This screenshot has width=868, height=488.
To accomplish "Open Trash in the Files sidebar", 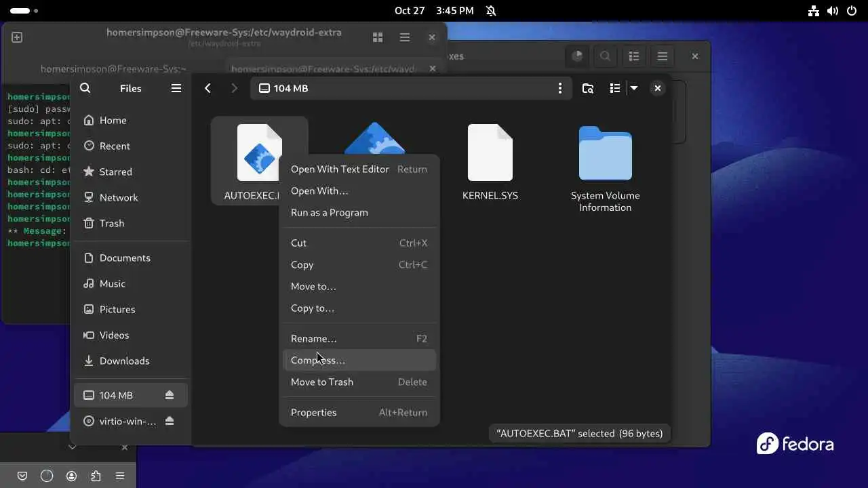I will [130, 223].
